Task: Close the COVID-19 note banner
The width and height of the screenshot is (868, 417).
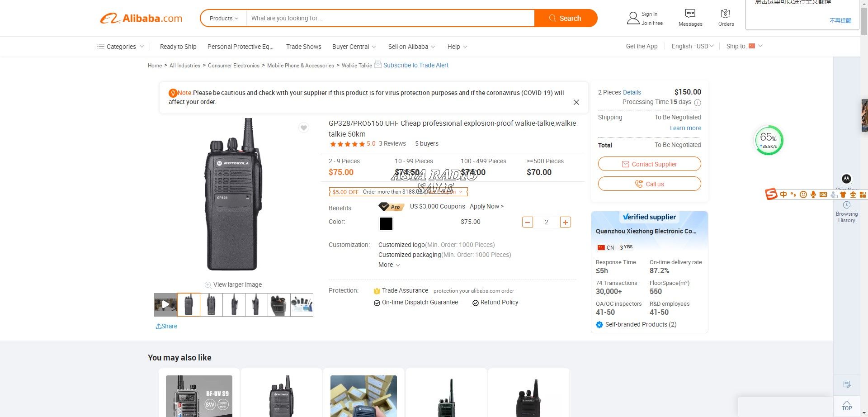Action: pyautogui.click(x=576, y=102)
